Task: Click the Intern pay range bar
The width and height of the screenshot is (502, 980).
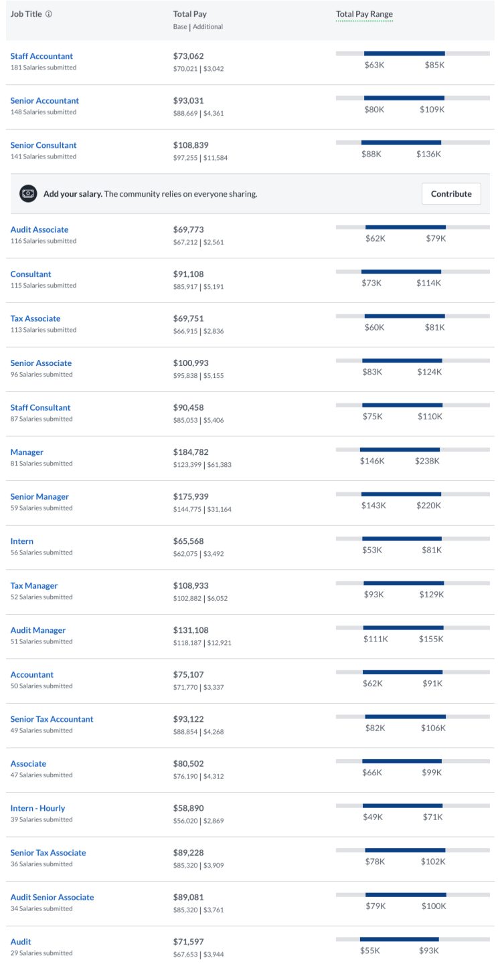Action: click(x=402, y=538)
